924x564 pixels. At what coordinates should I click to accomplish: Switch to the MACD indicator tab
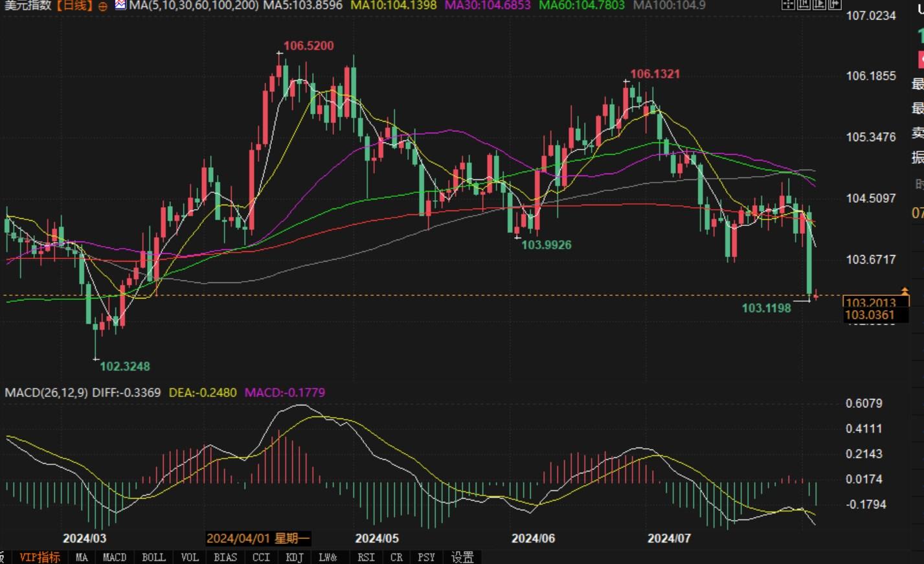tap(115, 557)
